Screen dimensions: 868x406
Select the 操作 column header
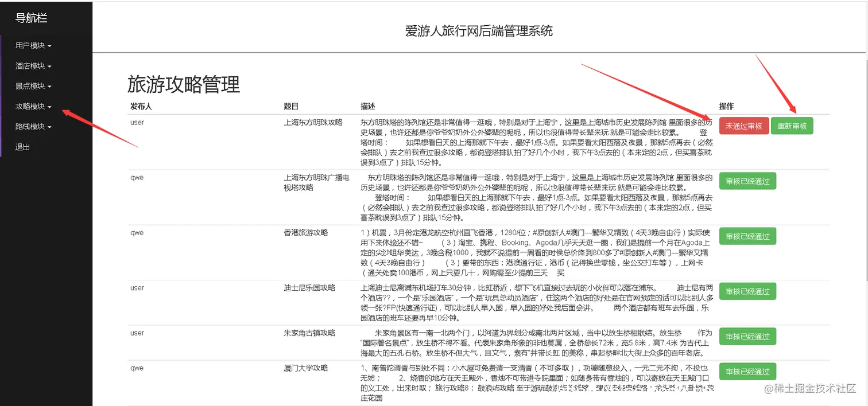tap(726, 107)
